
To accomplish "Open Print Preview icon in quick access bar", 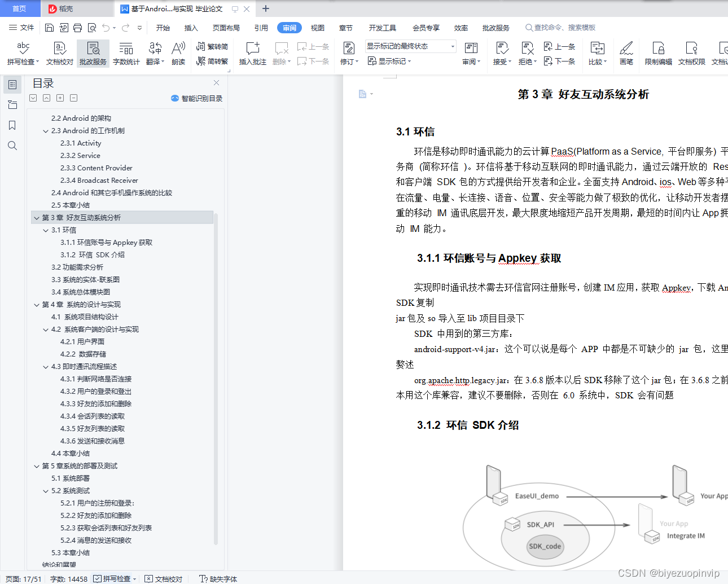I will 91,28.
